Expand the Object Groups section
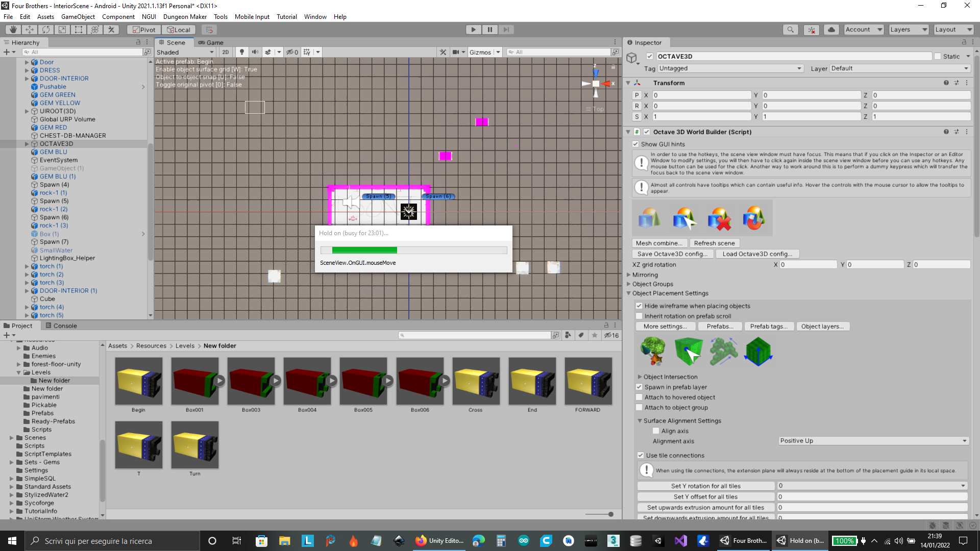The image size is (980, 551). [x=629, y=284]
